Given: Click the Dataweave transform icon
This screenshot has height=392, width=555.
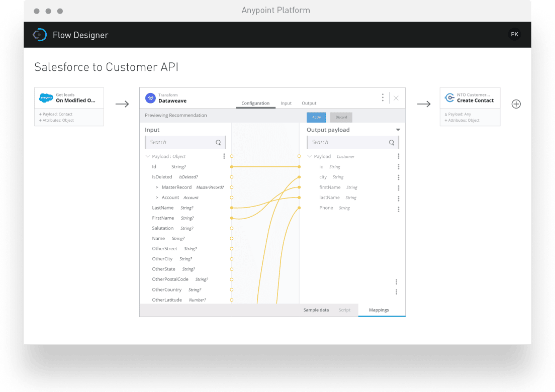Looking at the screenshot, I should click(x=150, y=98).
